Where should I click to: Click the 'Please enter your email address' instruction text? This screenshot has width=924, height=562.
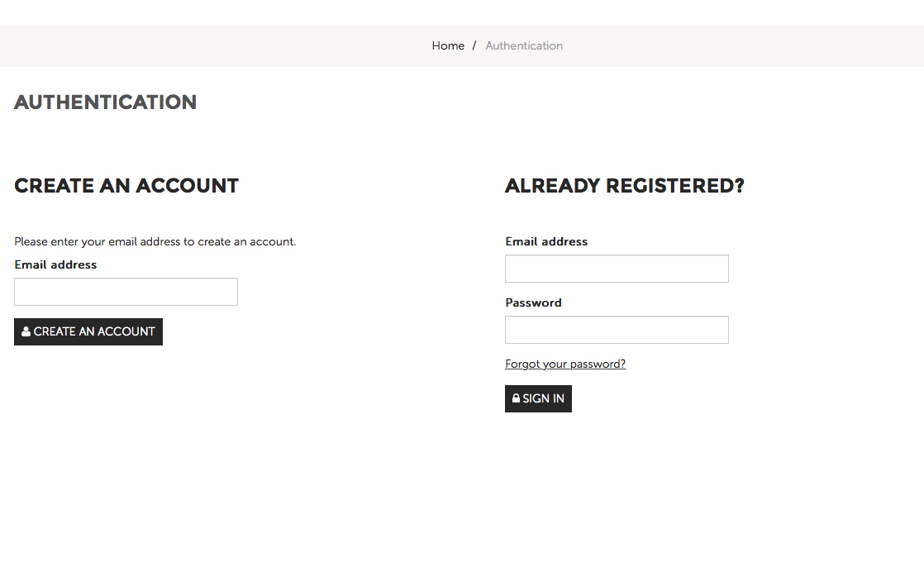[x=155, y=241]
